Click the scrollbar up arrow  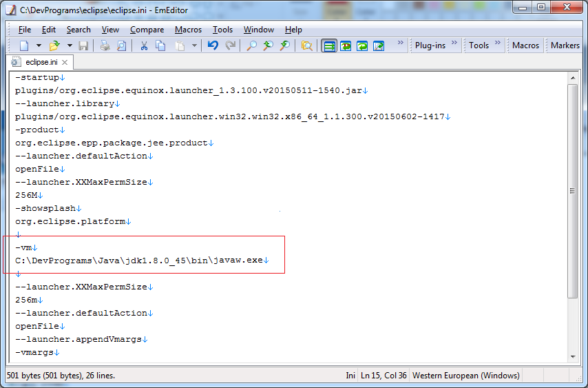(573, 78)
